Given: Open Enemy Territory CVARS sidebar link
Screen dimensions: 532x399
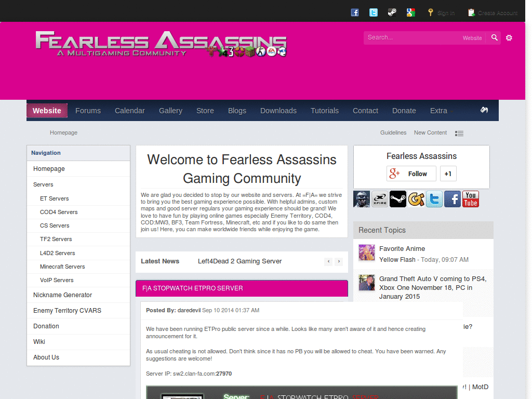Looking at the screenshot, I should 78,311.
